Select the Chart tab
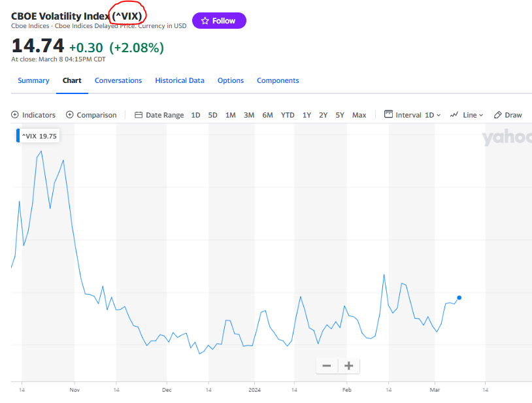532x403 pixels. [x=72, y=81]
